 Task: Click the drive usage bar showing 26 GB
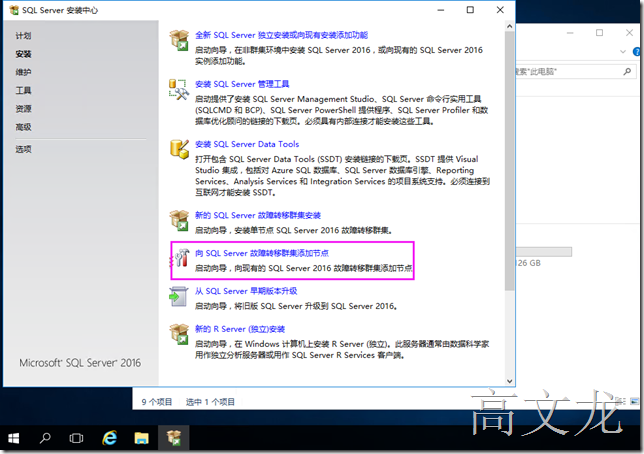coord(544,252)
